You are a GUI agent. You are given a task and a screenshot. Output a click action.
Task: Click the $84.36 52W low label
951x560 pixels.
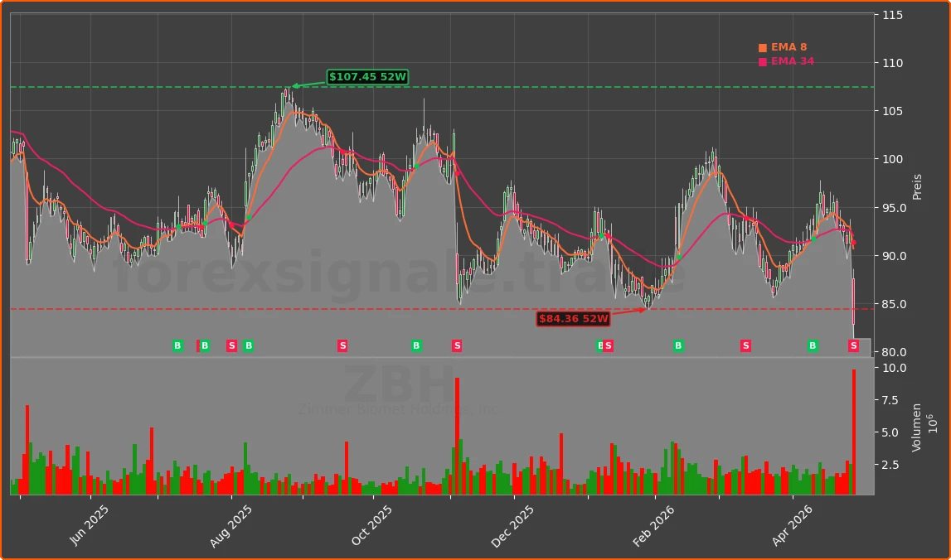click(573, 319)
